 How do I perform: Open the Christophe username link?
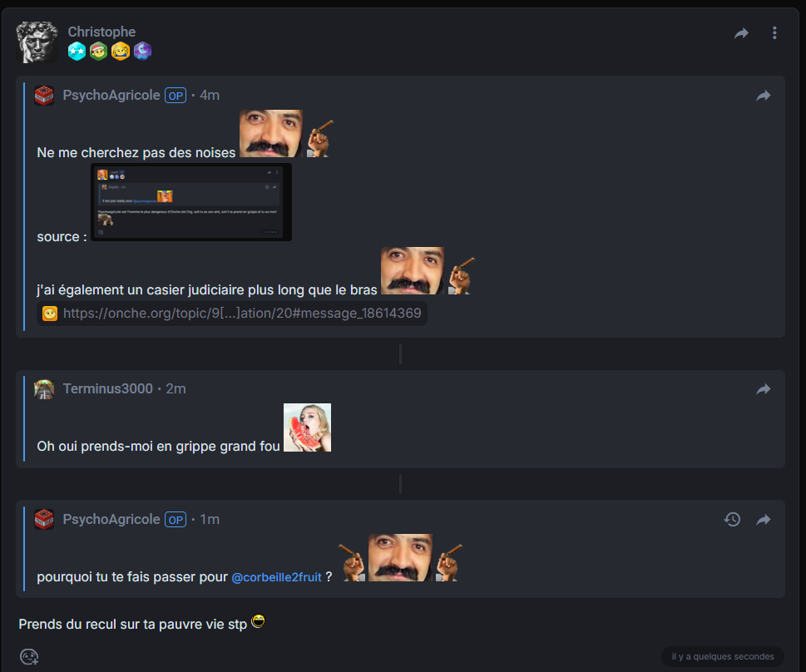click(x=101, y=32)
